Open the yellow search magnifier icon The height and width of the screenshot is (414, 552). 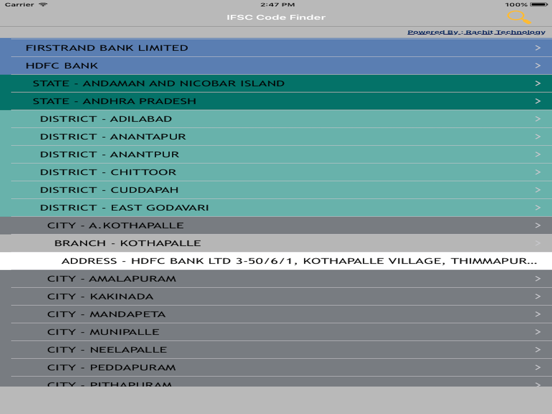point(519,17)
